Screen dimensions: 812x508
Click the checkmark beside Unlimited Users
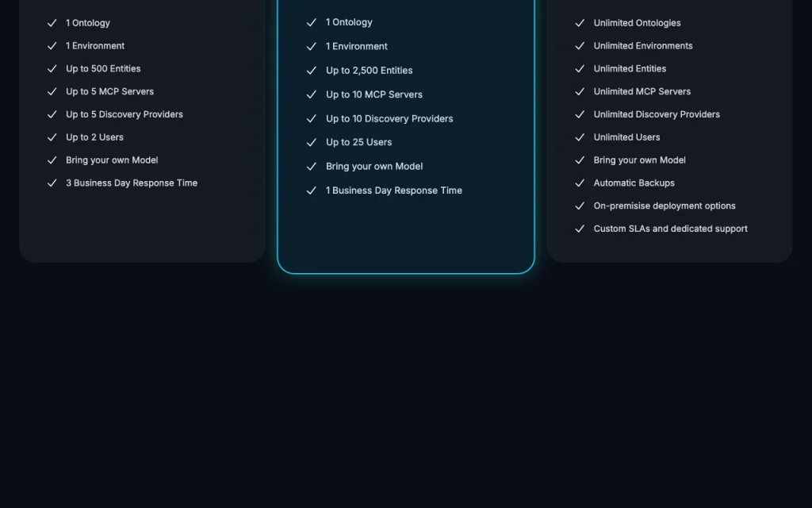click(x=580, y=137)
